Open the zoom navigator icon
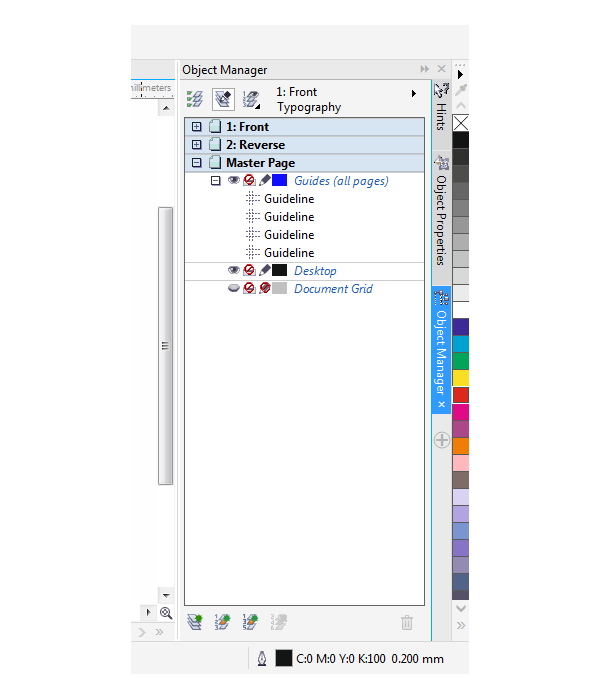This screenshot has height=700, width=600. pos(166,613)
